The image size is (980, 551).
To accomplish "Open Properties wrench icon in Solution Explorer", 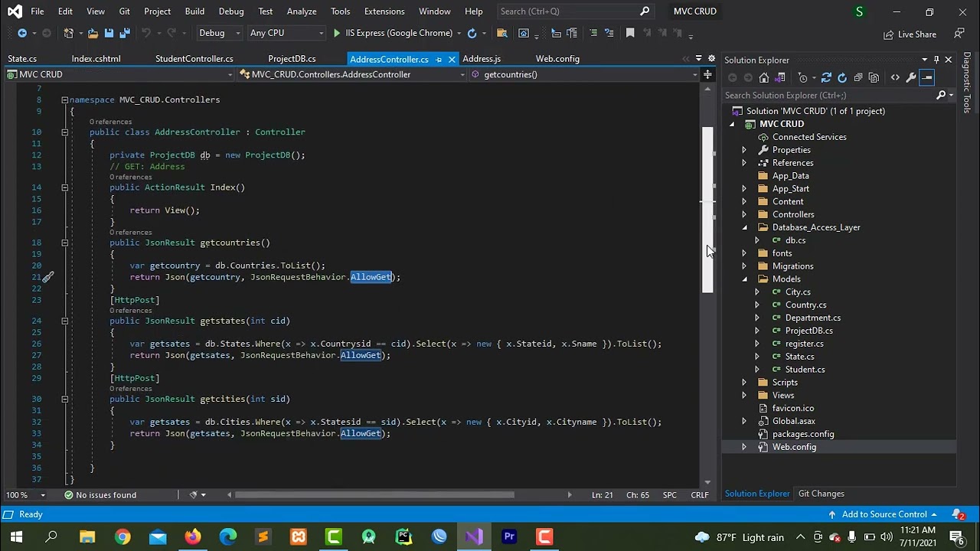I will pos(911,77).
